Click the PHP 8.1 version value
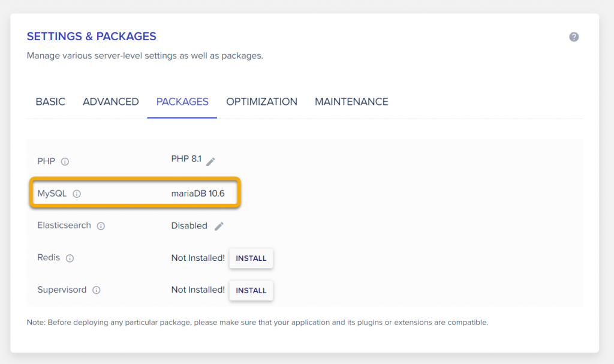 tap(186, 159)
